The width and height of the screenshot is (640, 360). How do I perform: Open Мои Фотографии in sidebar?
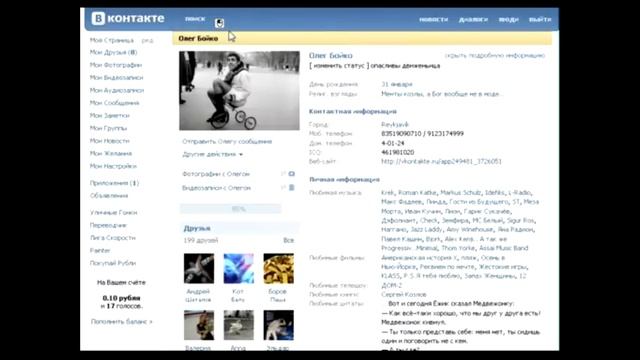point(116,65)
